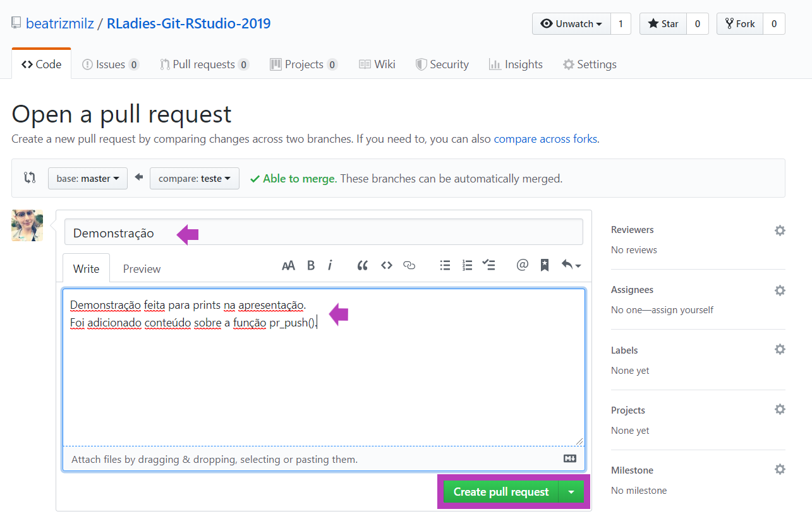Open the Security tab
This screenshot has width=812, height=526.
click(442, 64)
